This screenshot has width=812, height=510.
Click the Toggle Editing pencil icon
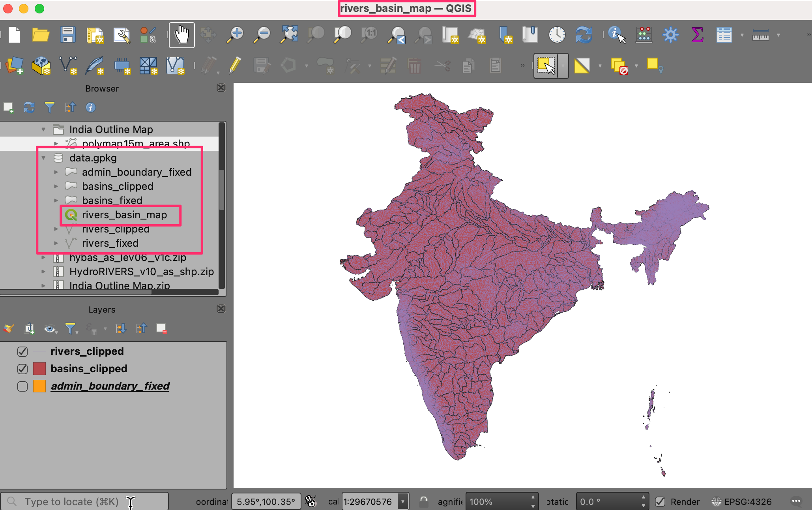pos(235,65)
